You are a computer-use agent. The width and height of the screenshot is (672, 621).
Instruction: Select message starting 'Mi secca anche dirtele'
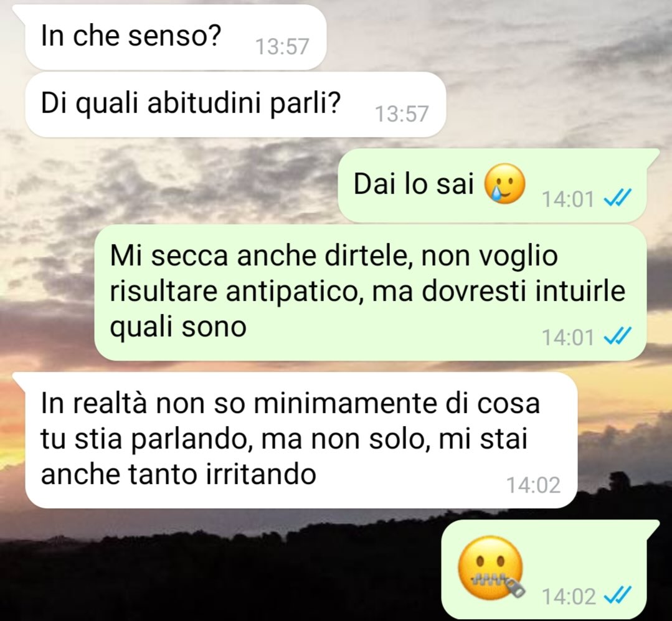click(x=371, y=293)
